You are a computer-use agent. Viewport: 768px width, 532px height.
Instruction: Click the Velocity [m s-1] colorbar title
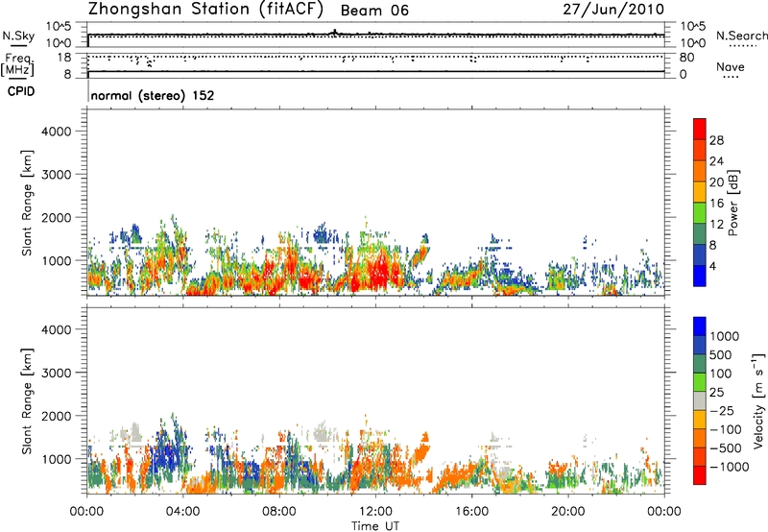click(x=758, y=400)
